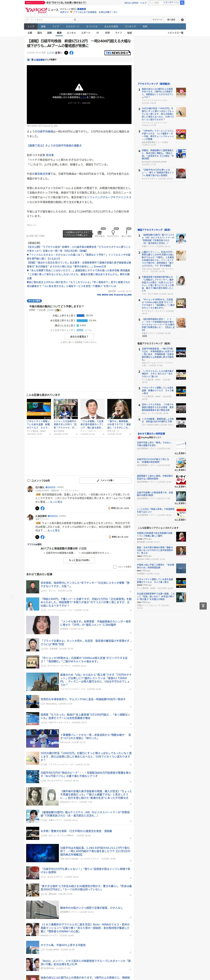Click the ログイン link

tap(64, 12)
